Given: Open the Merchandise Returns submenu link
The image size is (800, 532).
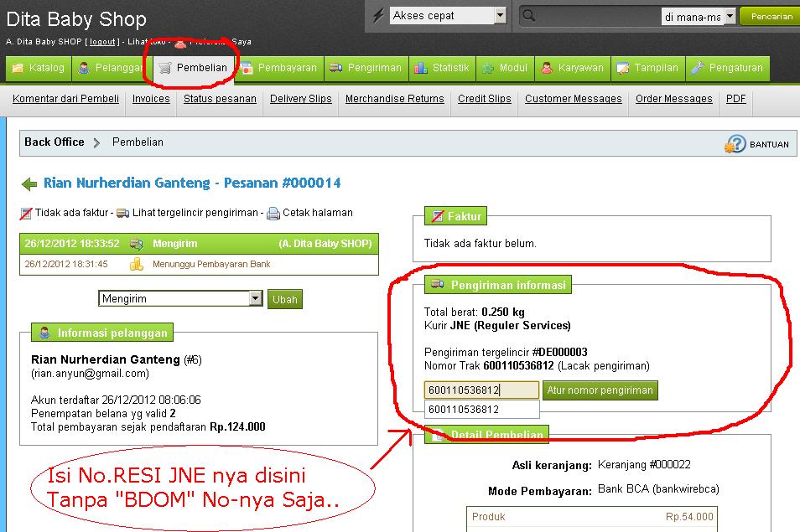Looking at the screenshot, I should 394,98.
